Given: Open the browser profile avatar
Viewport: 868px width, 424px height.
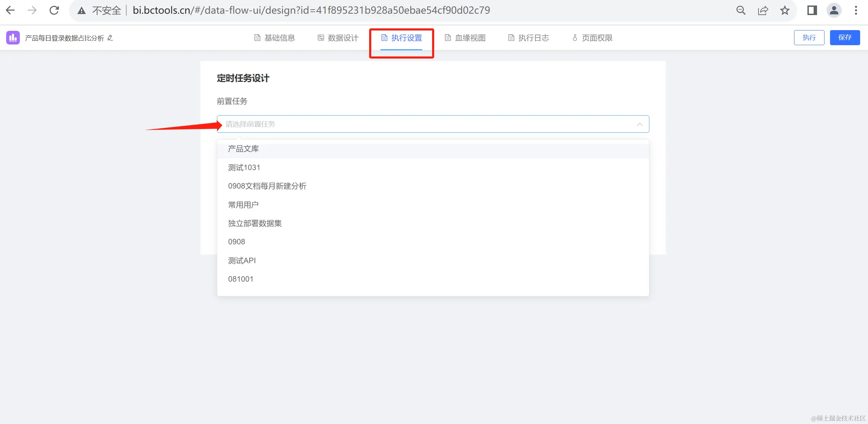Looking at the screenshot, I should pyautogui.click(x=834, y=10).
